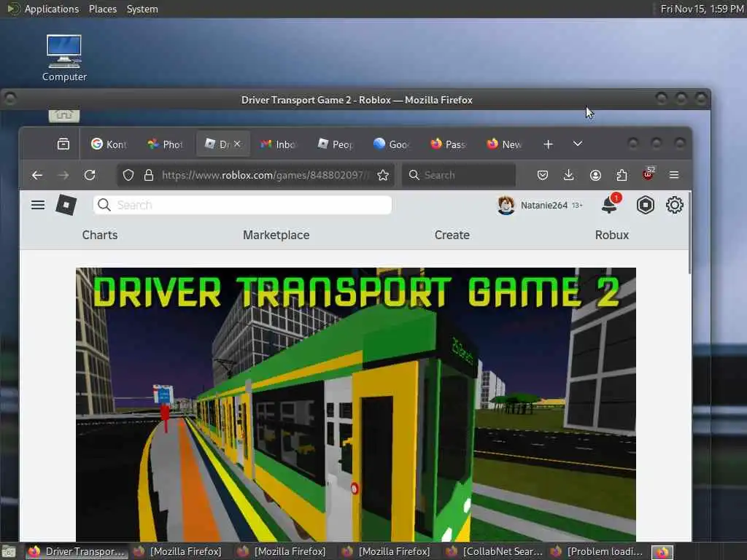Click the Roblox logo home icon
This screenshot has height=560, width=747.
[x=66, y=205]
